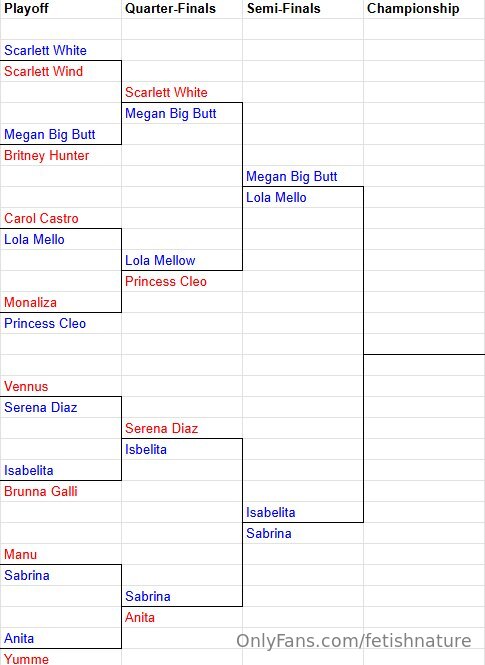This screenshot has height=665, width=485.
Task: Select the Brunna Galli cell
Action: 61,491
